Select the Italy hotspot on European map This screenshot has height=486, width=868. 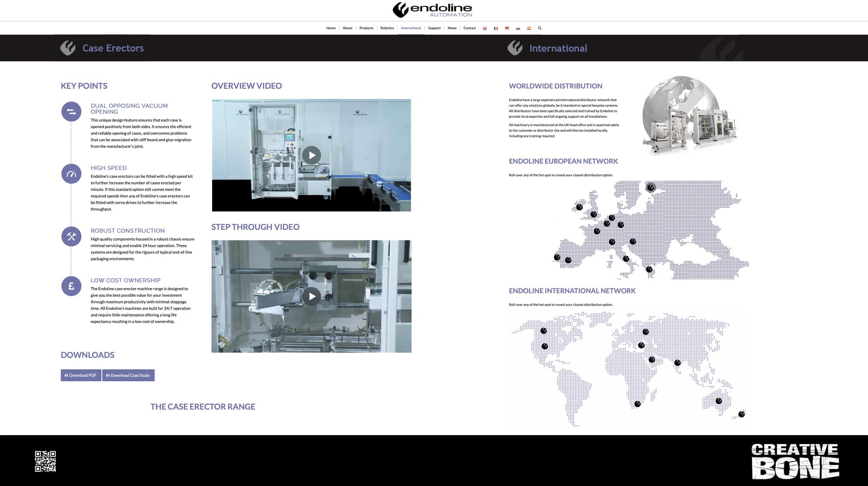(x=626, y=259)
